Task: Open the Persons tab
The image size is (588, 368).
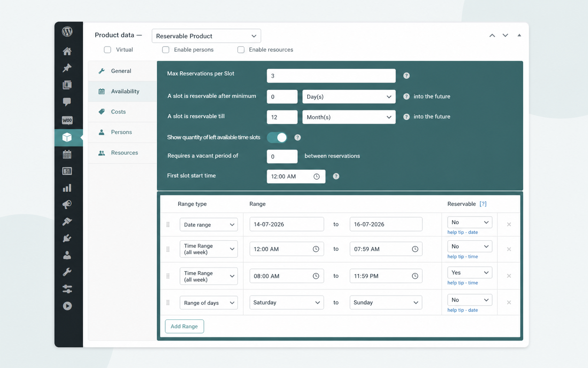Action: (123, 132)
